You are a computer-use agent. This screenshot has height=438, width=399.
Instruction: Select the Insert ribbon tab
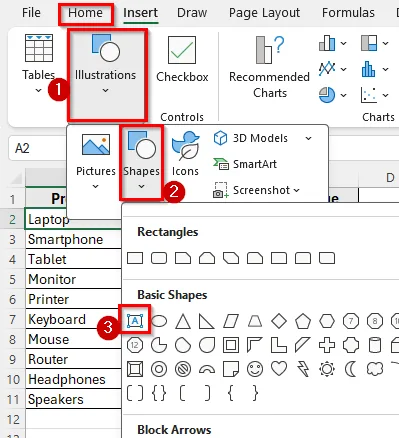tap(140, 13)
